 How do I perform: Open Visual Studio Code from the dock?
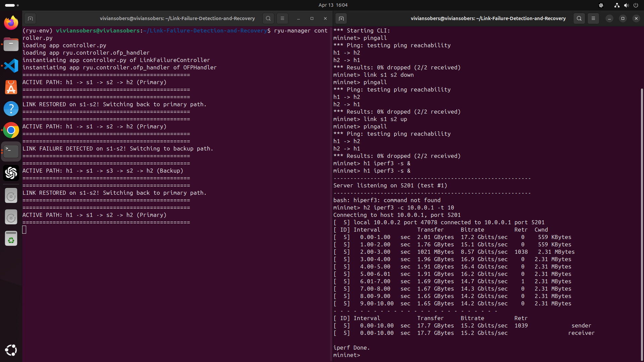point(11,66)
